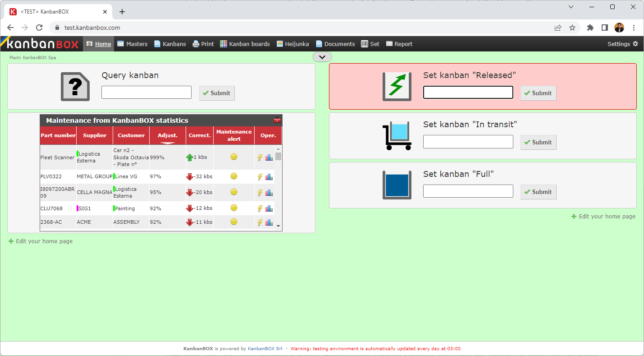Click the Kanbans page icon
The height and width of the screenshot is (356, 644).
[158, 44]
